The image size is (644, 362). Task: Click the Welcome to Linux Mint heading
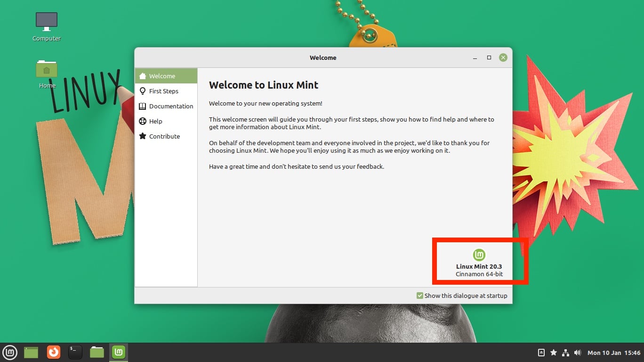(264, 85)
